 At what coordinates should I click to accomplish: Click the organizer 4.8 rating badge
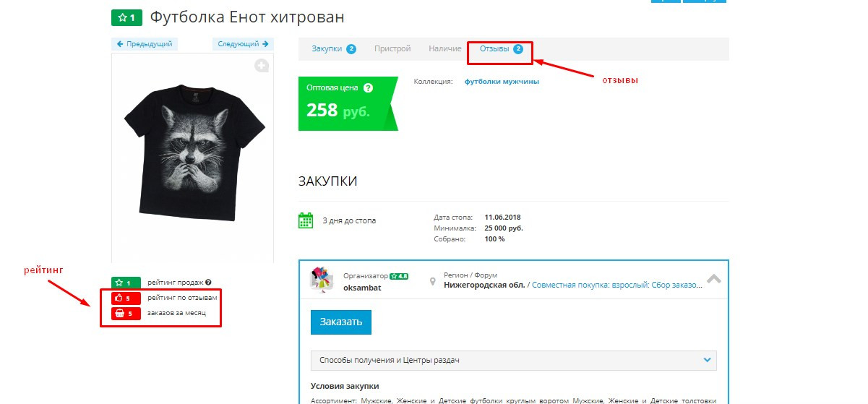tap(399, 276)
